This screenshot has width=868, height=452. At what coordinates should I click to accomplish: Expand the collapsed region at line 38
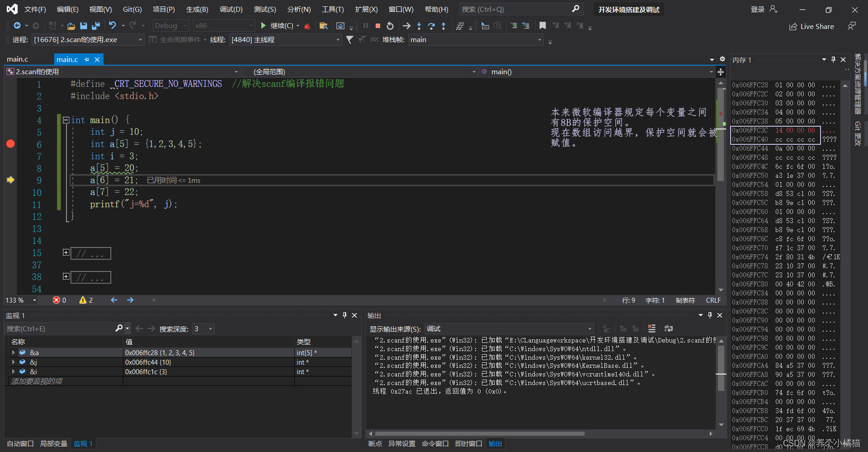tap(66, 276)
